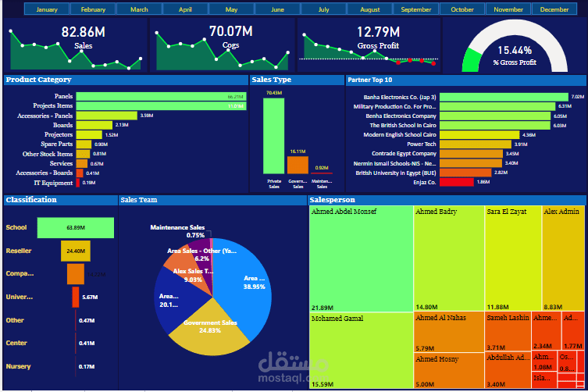
Task: Select the University funnel segment
Action: pos(76,297)
